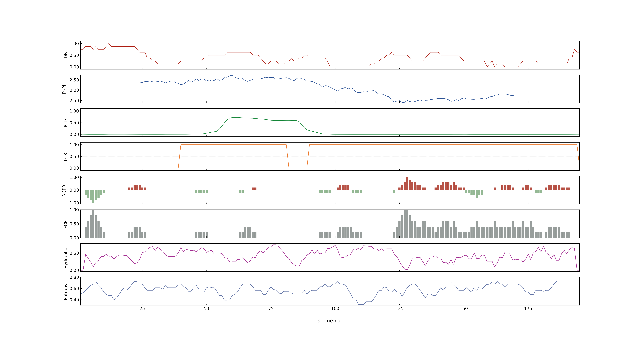Click the -1.00 tick of NCPR panel
644x343 pixels.
pos(73,203)
